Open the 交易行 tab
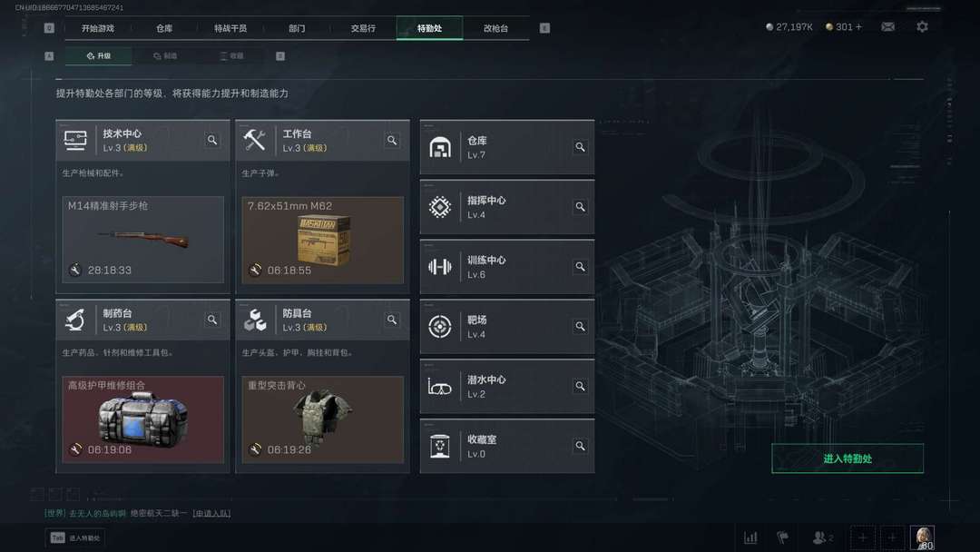This screenshot has width=980, height=552. click(x=363, y=28)
